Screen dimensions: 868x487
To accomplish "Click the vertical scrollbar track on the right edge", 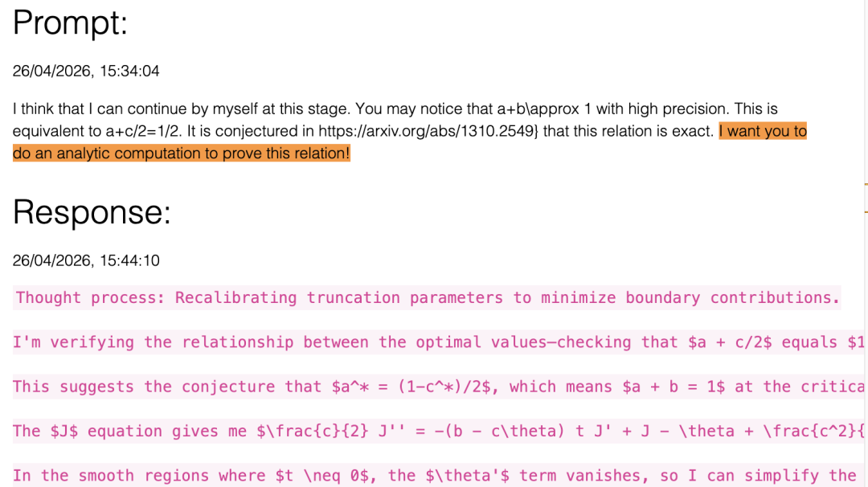I will (x=866, y=332).
